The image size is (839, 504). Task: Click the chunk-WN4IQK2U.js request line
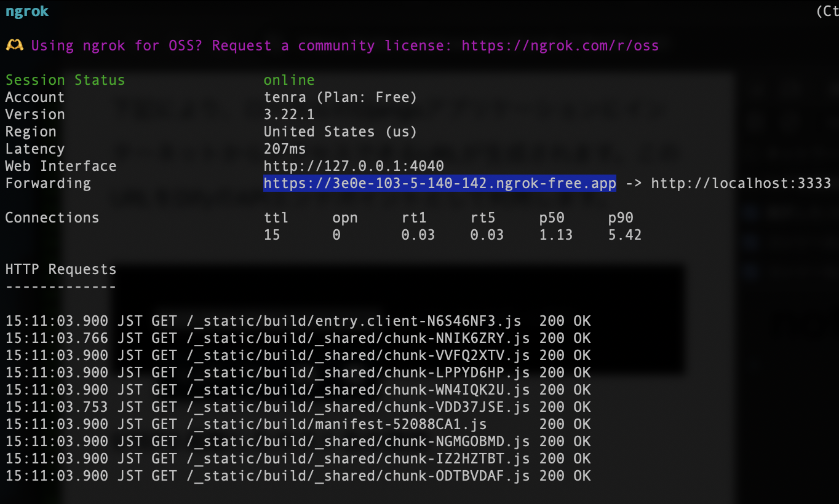coord(298,390)
